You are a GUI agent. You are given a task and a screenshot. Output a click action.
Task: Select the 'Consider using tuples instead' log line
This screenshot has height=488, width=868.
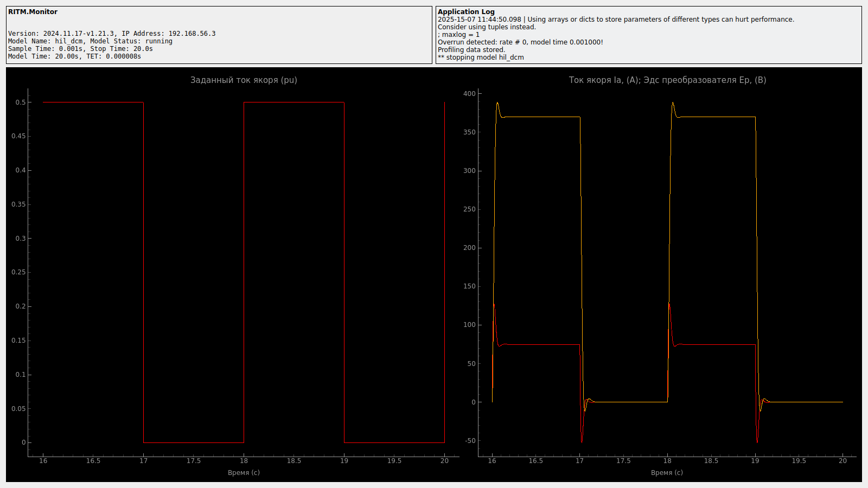pos(487,27)
